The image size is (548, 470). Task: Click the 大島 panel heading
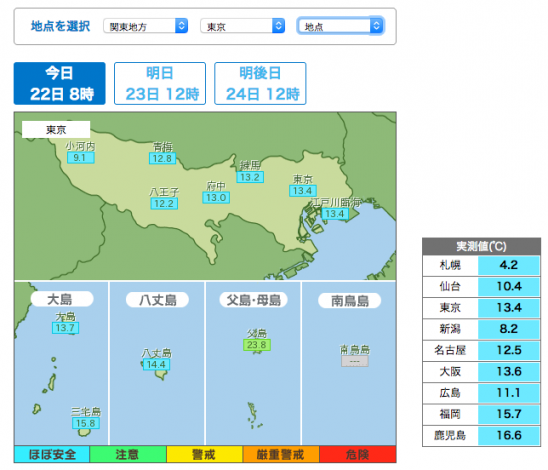pyautogui.click(x=62, y=299)
